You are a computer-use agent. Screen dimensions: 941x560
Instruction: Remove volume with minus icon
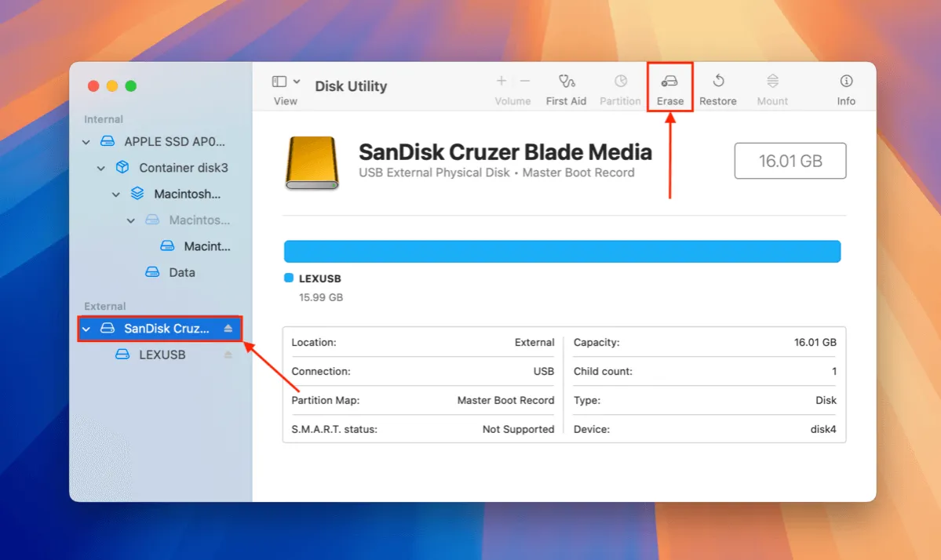coord(525,81)
